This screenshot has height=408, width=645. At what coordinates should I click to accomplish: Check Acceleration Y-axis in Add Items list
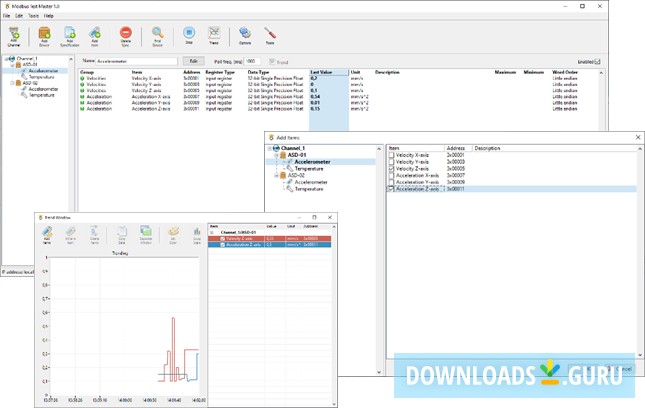tap(391, 182)
